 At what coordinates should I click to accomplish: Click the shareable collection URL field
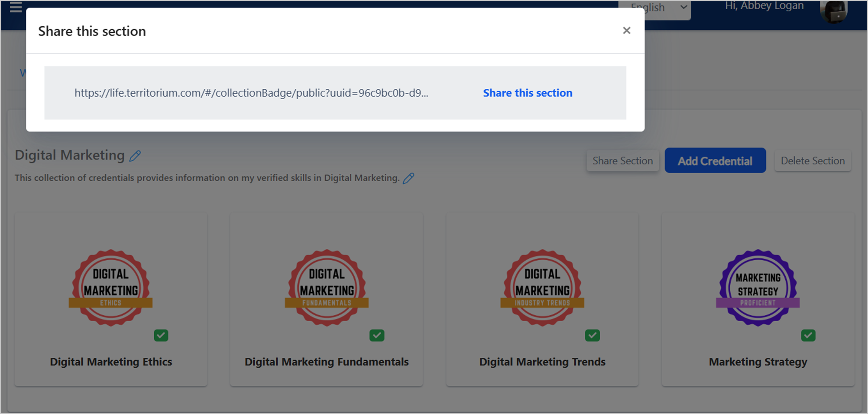click(x=251, y=93)
